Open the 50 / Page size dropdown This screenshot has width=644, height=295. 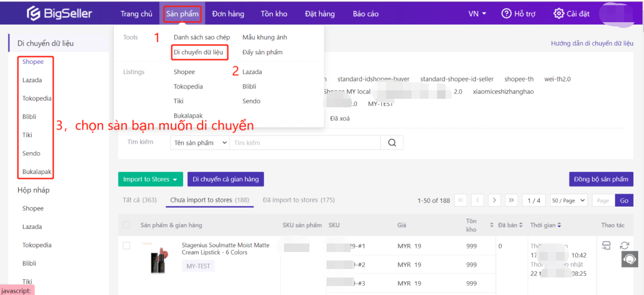coord(568,200)
